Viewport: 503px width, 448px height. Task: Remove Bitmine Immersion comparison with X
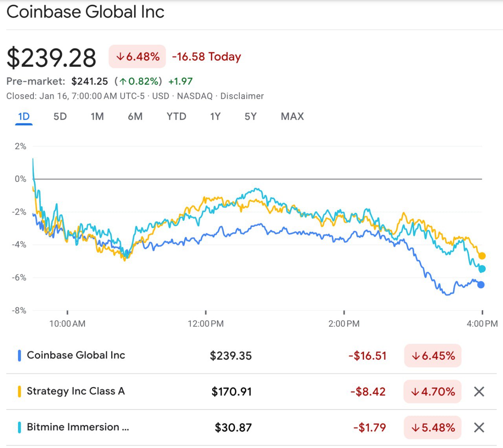coord(479,427)
